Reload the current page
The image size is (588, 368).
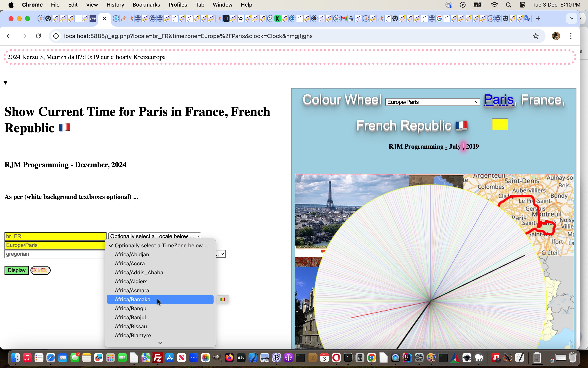click(38, 36)
